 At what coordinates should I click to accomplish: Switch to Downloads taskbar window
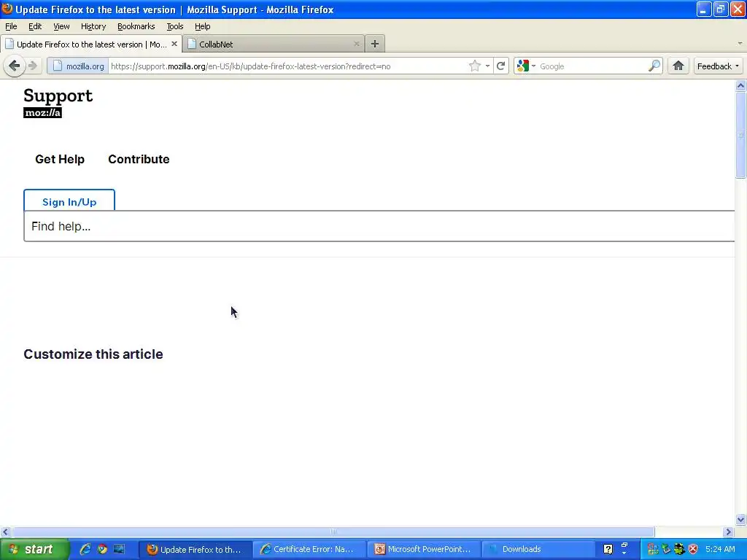pos(538,550)
